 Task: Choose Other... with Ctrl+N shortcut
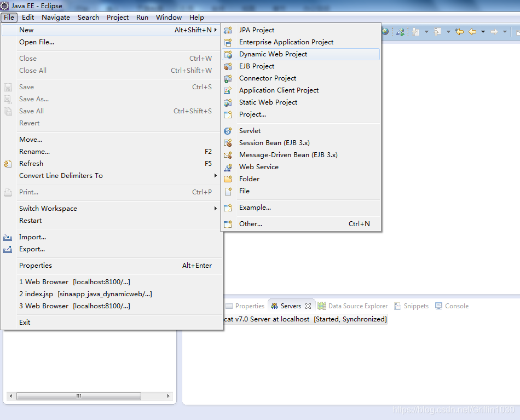(x=301, y=224)
